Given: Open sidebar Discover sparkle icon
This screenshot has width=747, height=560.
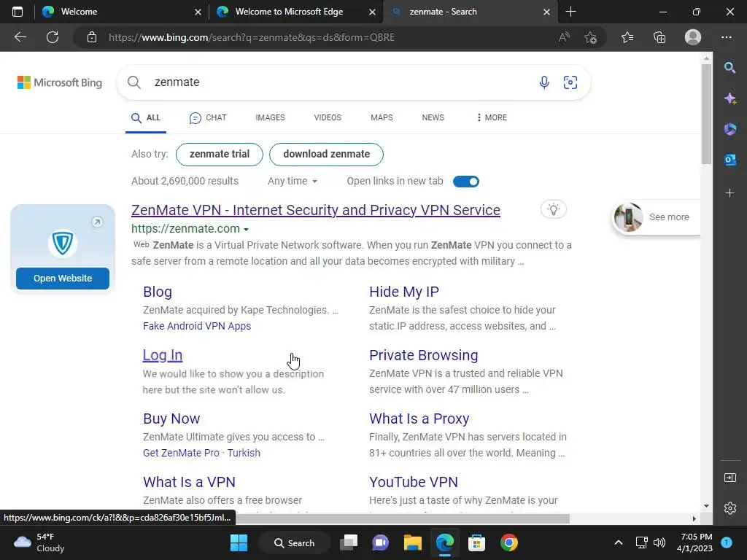Looking at the screenshot, I should click(729, 98).
